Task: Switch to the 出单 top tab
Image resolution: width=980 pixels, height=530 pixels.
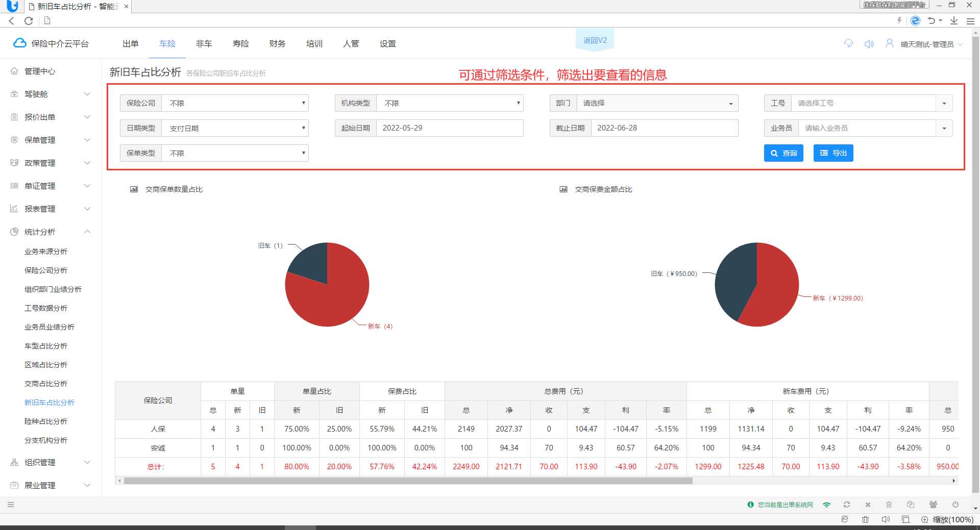Action: 131,44
